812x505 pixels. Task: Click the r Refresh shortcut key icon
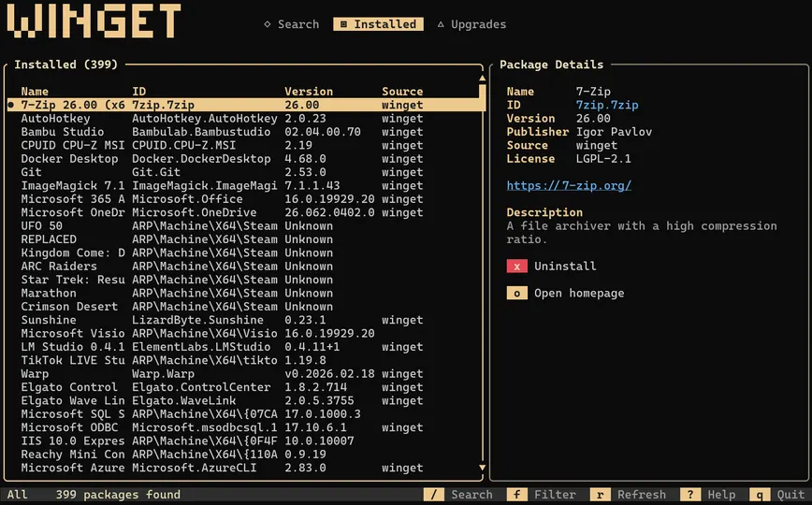pyautogui.click(x=599, y=495)
